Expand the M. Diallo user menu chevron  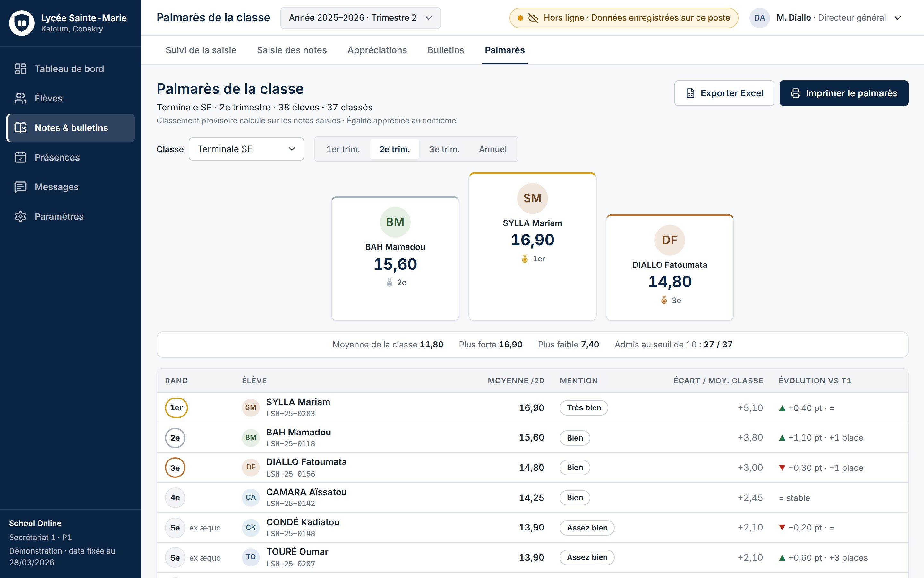[x=898, y=18]
